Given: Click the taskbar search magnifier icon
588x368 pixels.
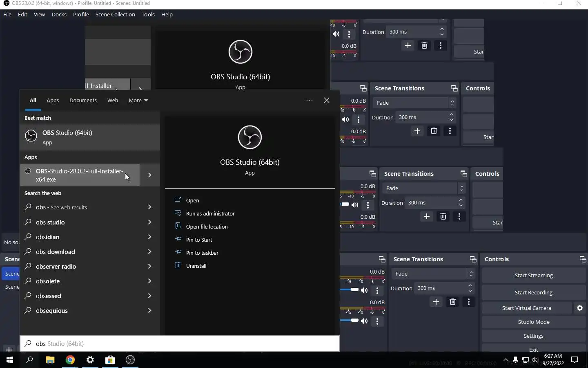Looking at the screenshot, I should click(29, 360).
